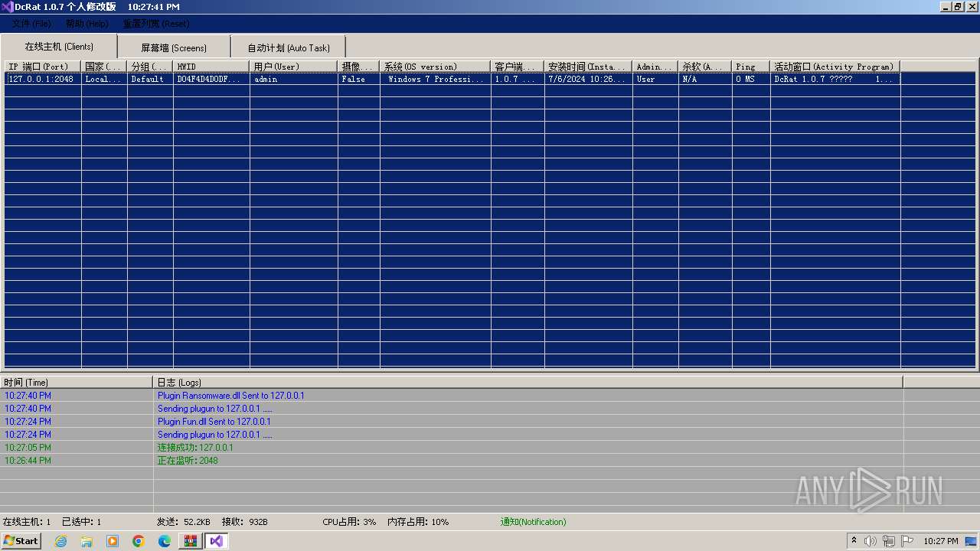Screen dimensions: 980x551
Task: Click the 已选中: 1 status entry
Action: [81, 522]
